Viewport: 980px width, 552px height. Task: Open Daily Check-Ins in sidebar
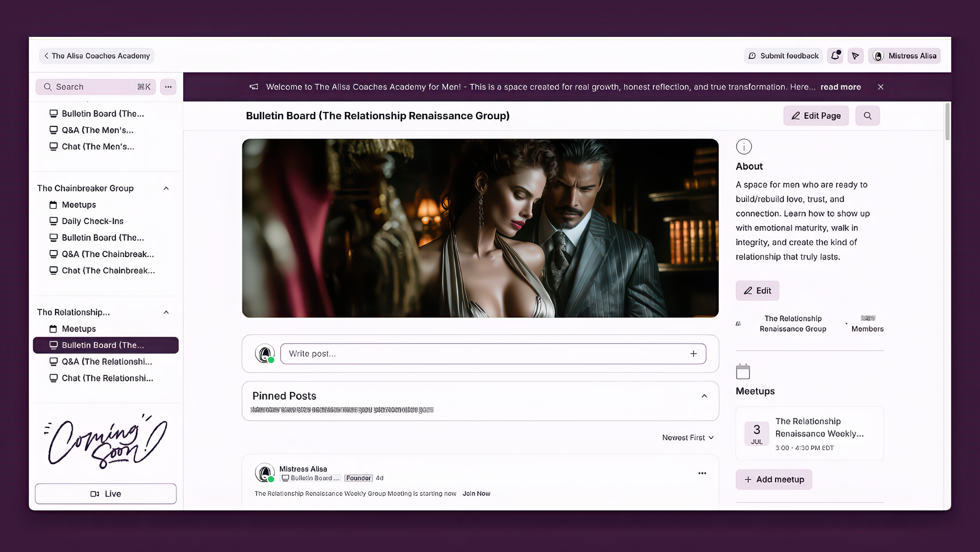pyautogui.click(x=92, y=221)
